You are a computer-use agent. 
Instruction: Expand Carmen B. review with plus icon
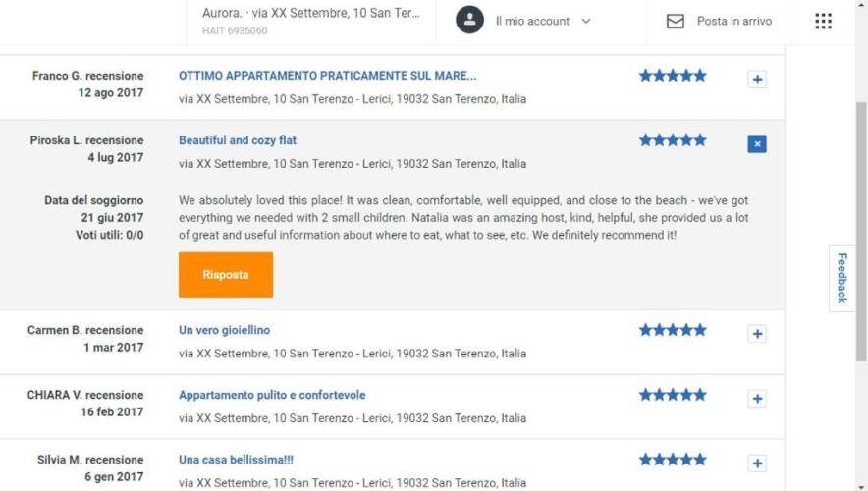(757, 334)
